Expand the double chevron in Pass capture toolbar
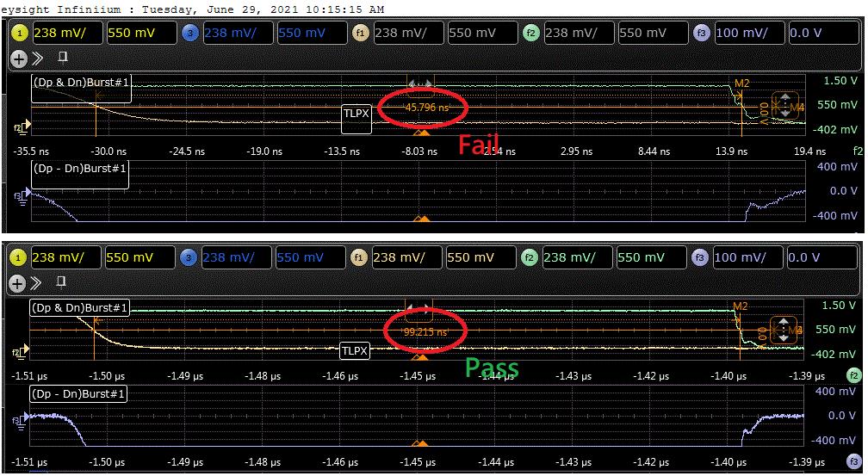The width and height of the screenshot is (868, 476). pyautogui.click(x=38, y=283)
